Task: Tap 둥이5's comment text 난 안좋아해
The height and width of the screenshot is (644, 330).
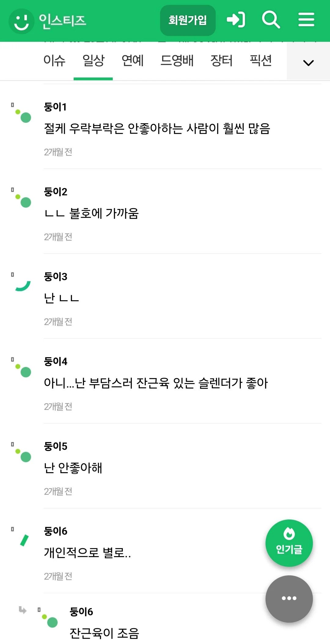Action: [x=73, y=468]
